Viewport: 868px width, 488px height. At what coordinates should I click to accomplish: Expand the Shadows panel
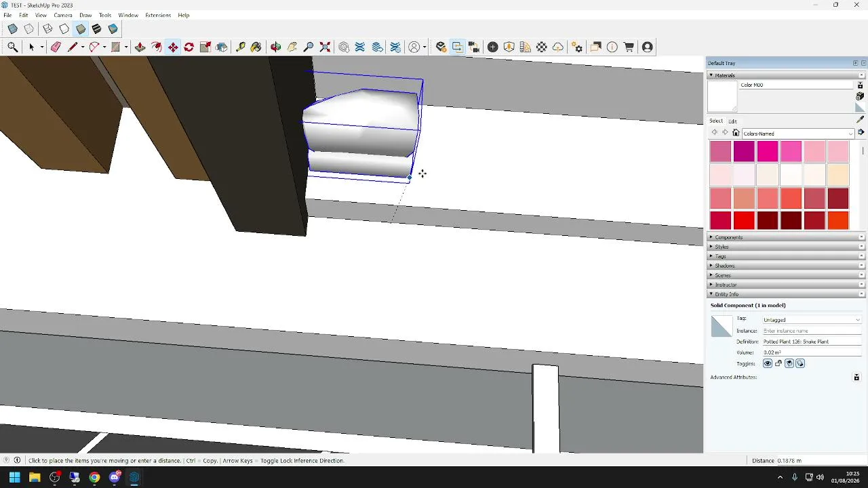pyautogui.click(x=786, y=266)
